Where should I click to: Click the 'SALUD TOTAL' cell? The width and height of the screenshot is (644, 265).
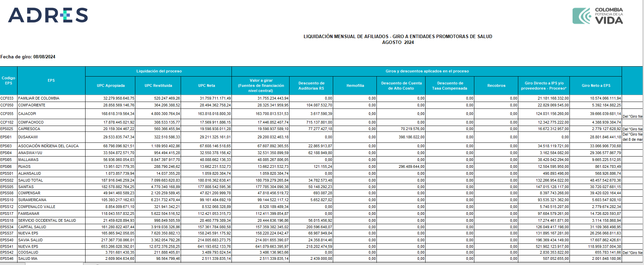[x=51, y=180]
